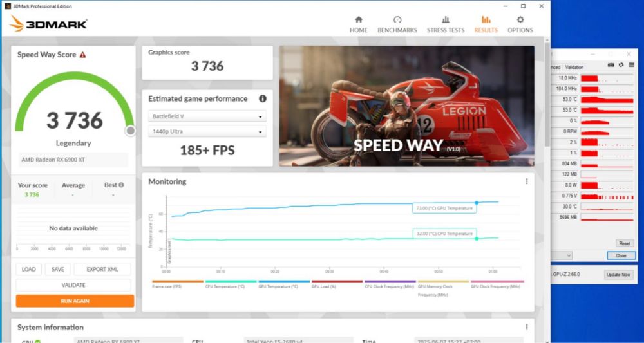Click the 18.0 MHz reading in GPU-Z
The height and width of the screenshot is (343, 644).
[x=567, y=78]
